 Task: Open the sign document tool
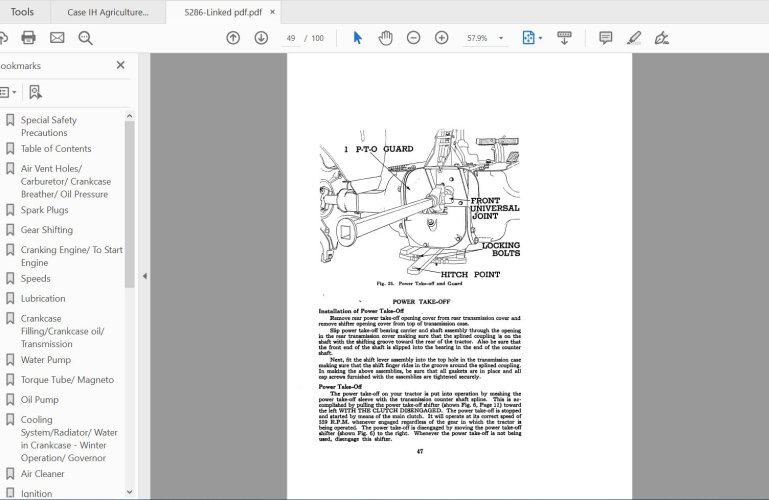[662, 38]
